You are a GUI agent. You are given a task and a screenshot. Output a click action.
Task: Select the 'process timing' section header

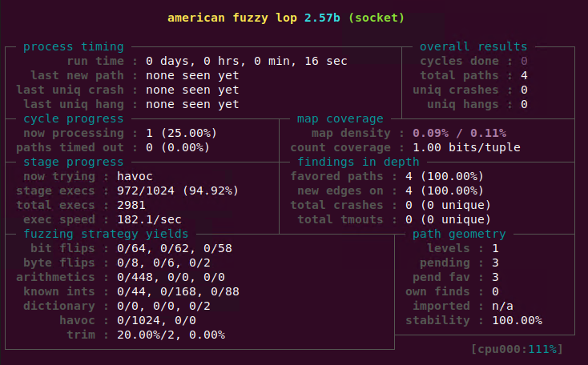(74, 47)
